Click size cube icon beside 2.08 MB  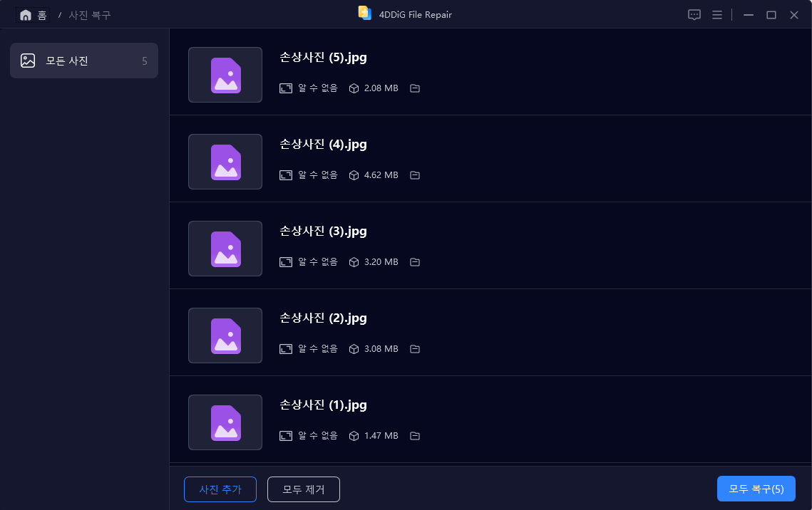354,88
